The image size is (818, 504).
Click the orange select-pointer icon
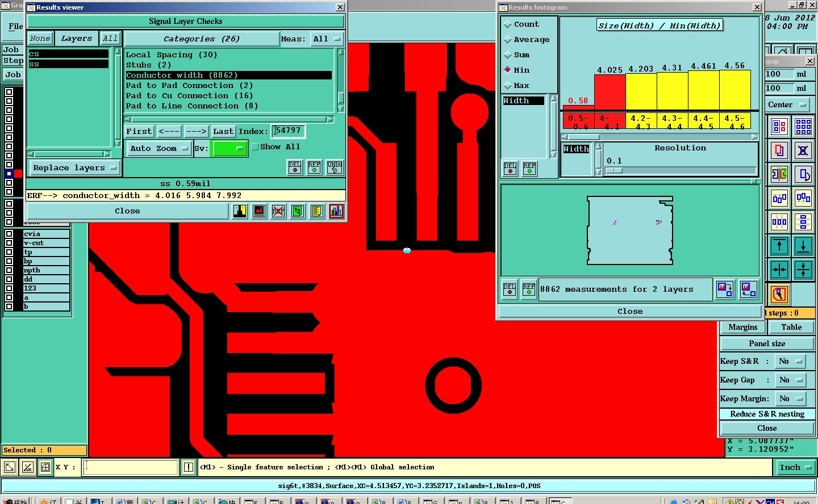[x=779, y=294]
